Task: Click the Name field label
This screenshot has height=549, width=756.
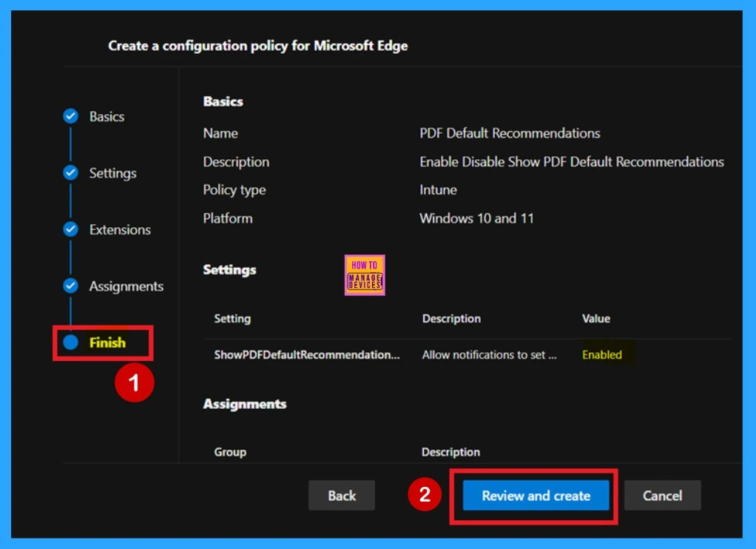Action: [x=220, y=133]
